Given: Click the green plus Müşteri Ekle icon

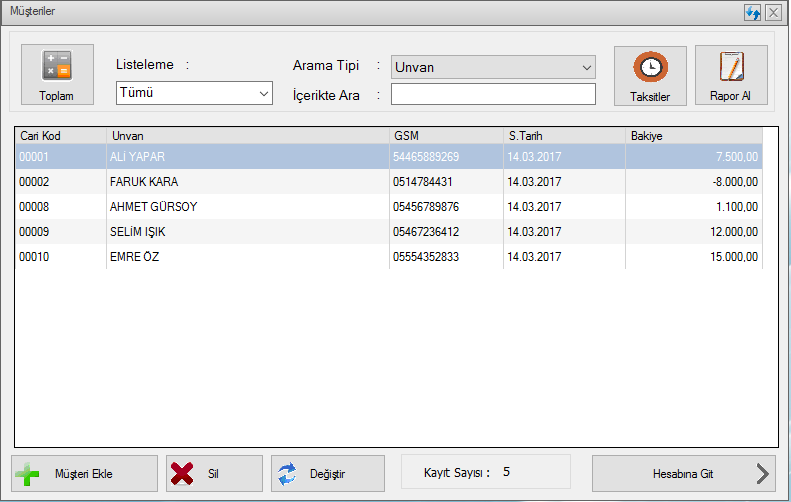Looking at the screenshot, I should click(29, 473).
